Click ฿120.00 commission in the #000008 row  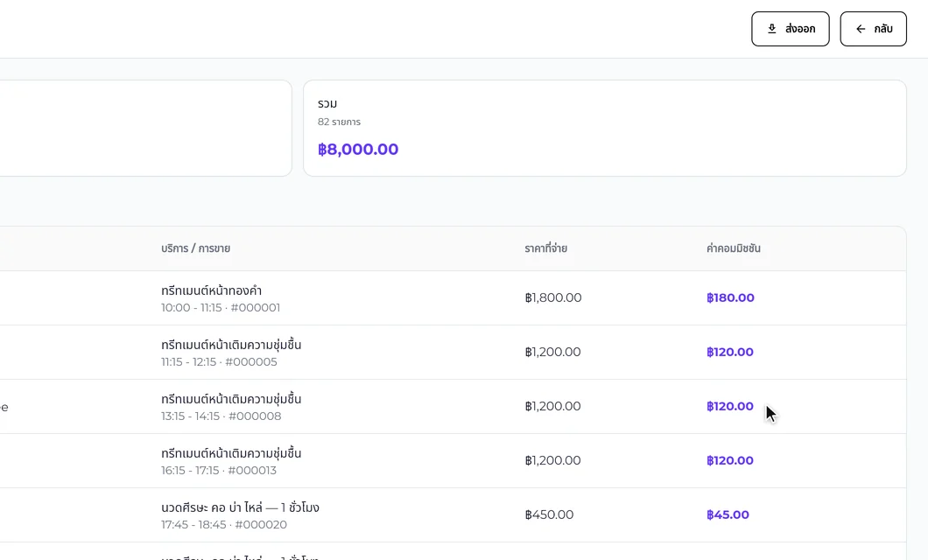pos(730,407)
